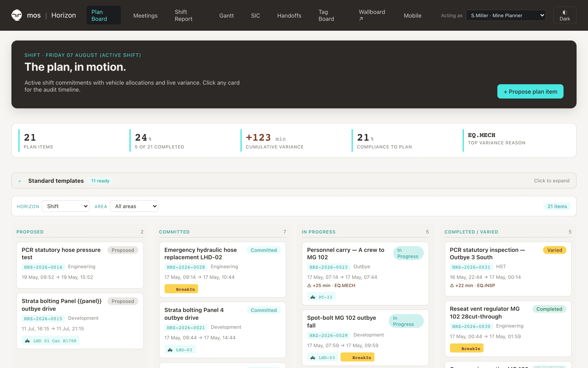Open the Acting as S.Miller role dropdown

(506, 15)
